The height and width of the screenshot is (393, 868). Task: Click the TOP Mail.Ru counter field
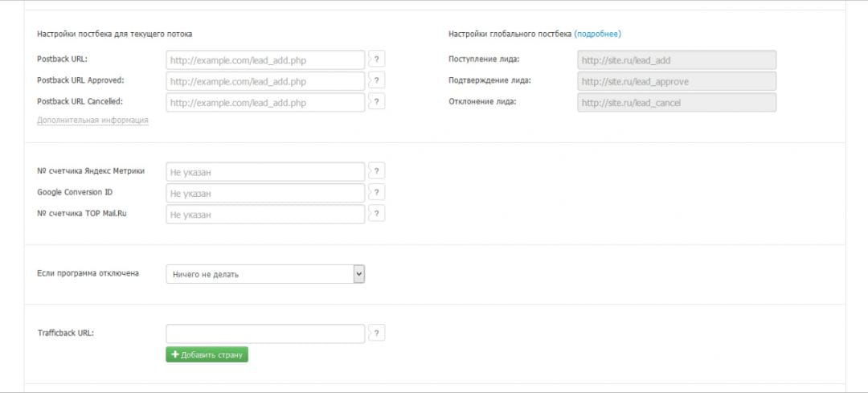pyautogui.click(x=265, y=214)
